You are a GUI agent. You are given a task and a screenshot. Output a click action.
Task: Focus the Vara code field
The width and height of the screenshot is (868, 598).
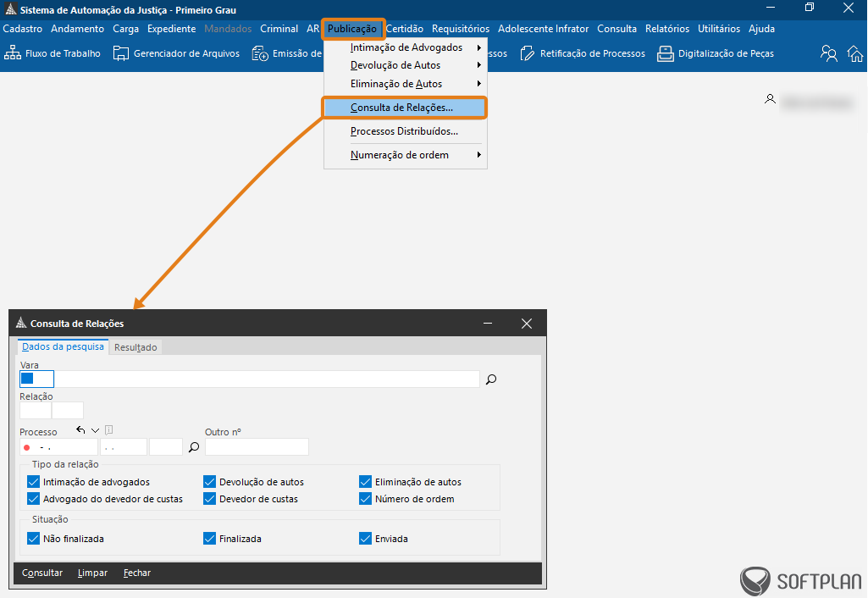coord(36,379)
